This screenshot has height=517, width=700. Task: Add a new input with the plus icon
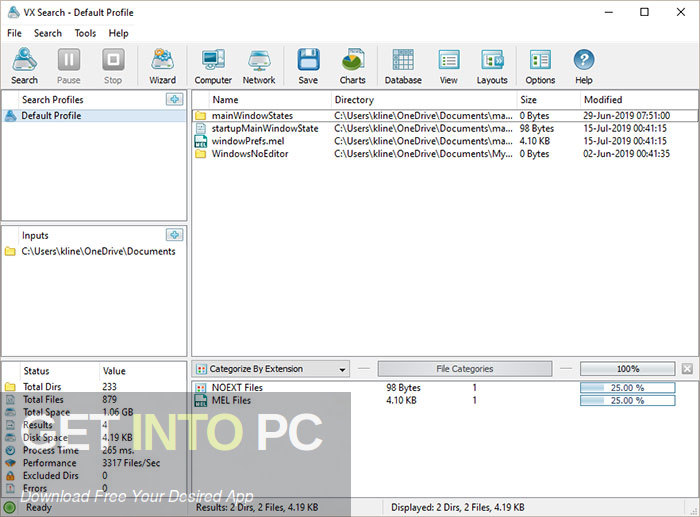coord(174,234)
